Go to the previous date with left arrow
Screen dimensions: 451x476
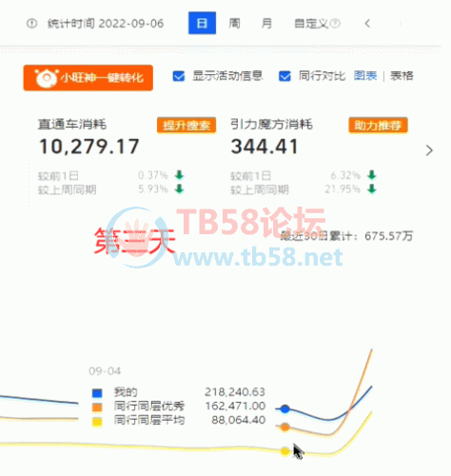point(367,24)
